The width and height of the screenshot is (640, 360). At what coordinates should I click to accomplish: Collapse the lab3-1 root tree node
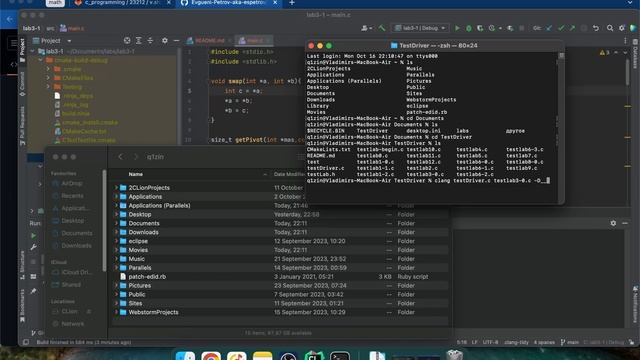(x=33, y=51)
